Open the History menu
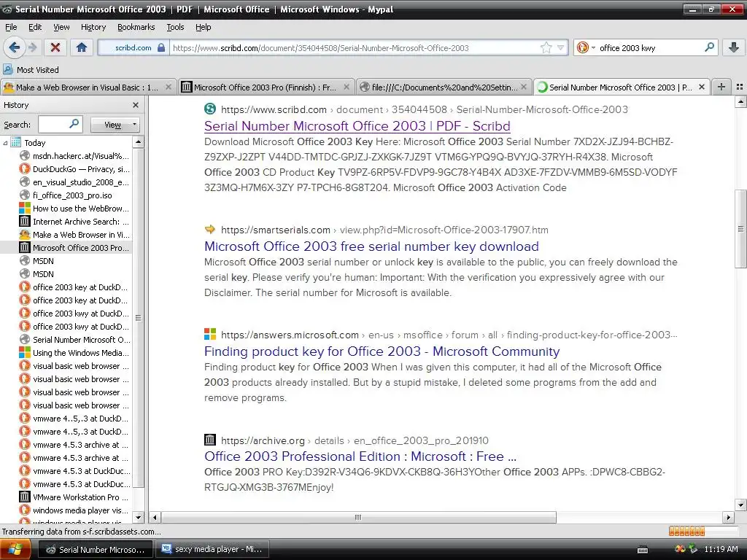Image resolution: width=747 pixels, height=560 pixels. 93,27
